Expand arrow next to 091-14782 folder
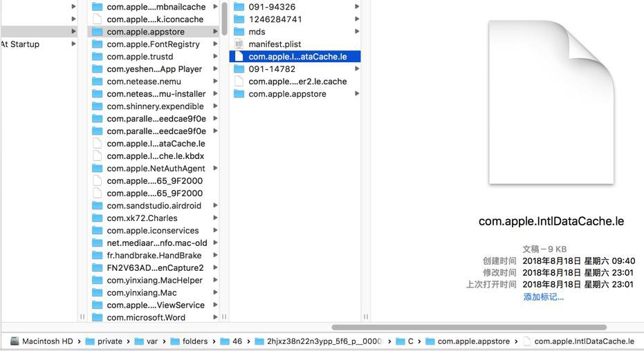644x351 pixels. tap(357, 69)
